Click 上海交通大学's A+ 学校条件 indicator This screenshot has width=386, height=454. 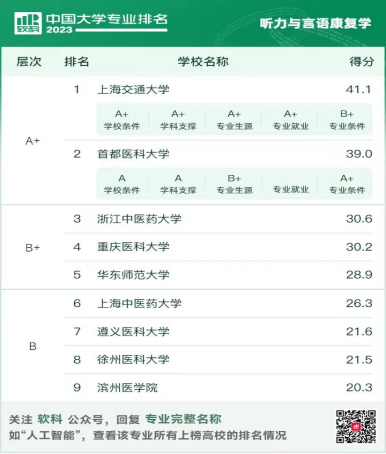pos(122,120)
